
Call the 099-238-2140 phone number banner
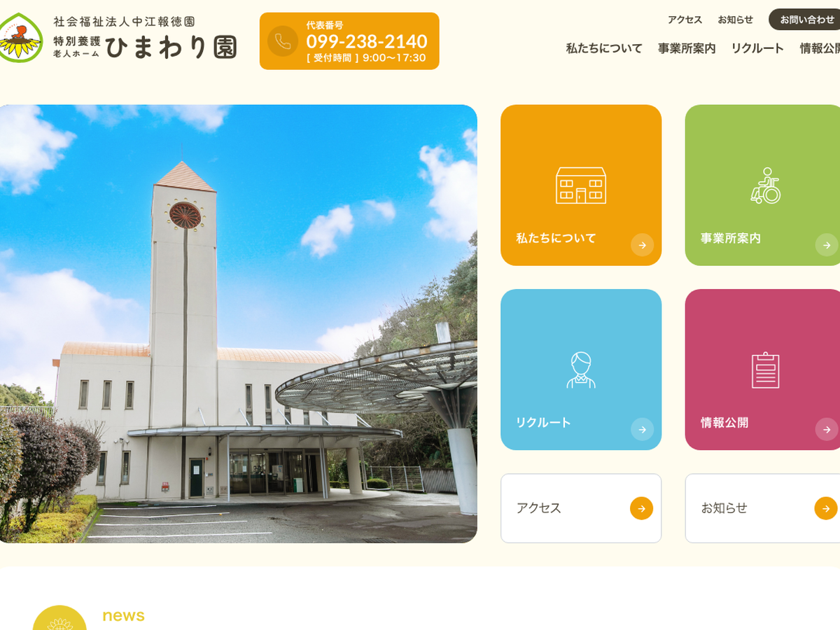(x=366, y=41)
